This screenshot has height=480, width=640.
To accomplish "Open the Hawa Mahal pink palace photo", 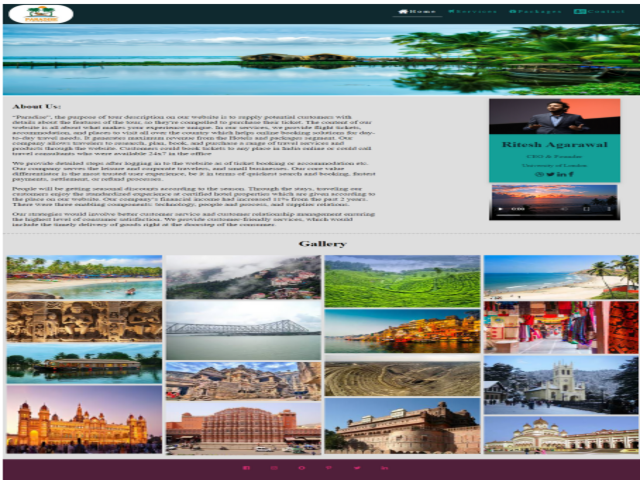I will (x=243, y=427).
